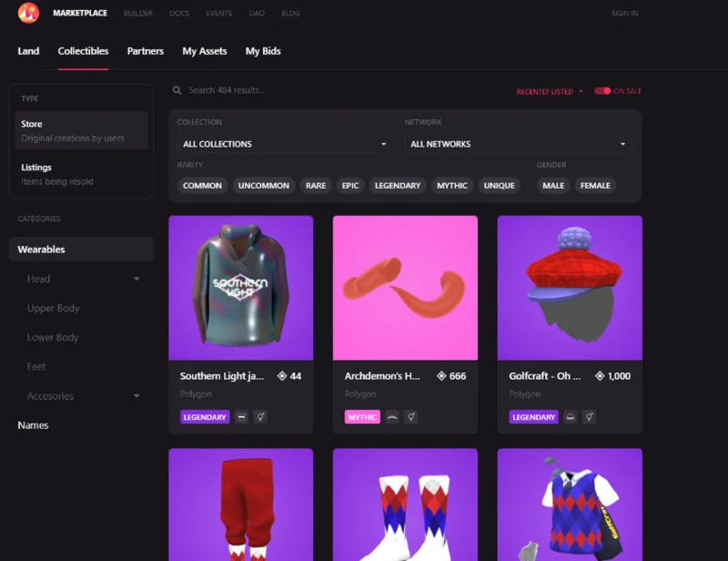Open Docs in top navigation

point(179,14)
